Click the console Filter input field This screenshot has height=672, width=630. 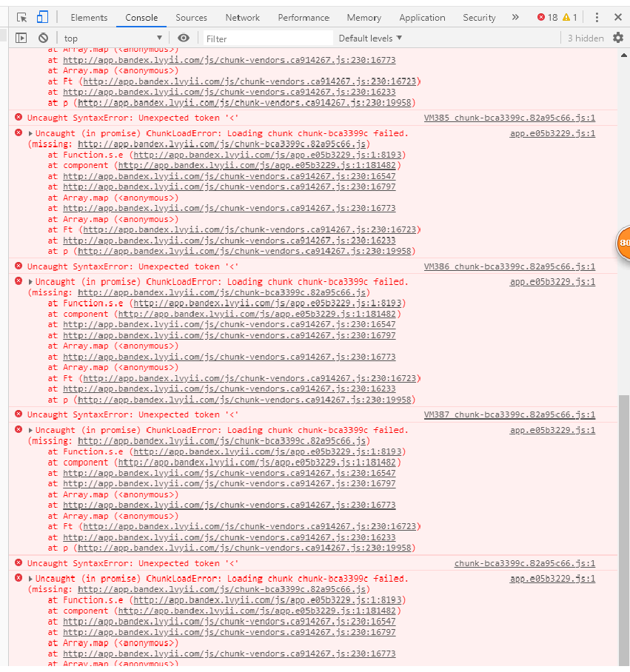tap(267, 38)
